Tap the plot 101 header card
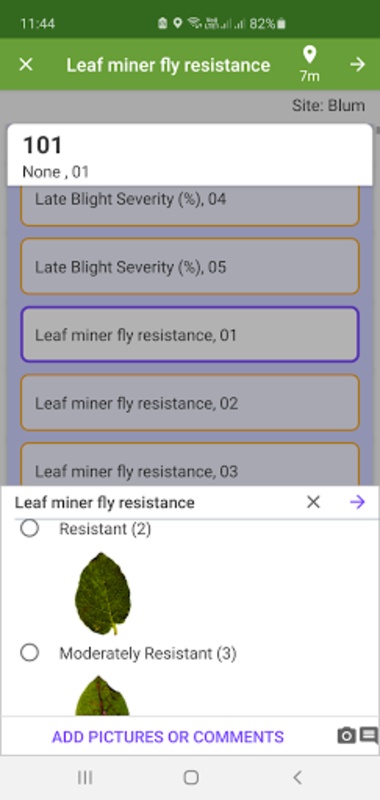Viewport: 380px width, 800px height. pyautogui.click(x=190, y=155)
